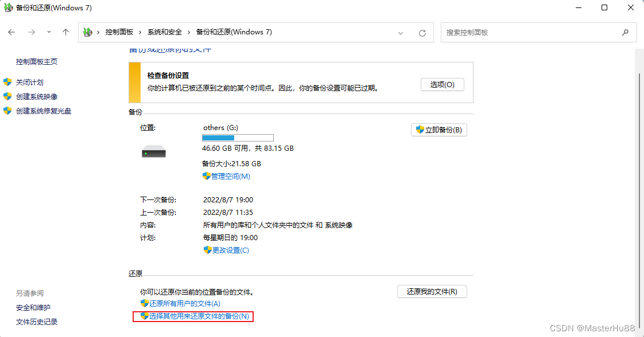This screenshot has width=644, height=337.
Task: Maximize the 备份和还原 window
Action: coord(604,8)
